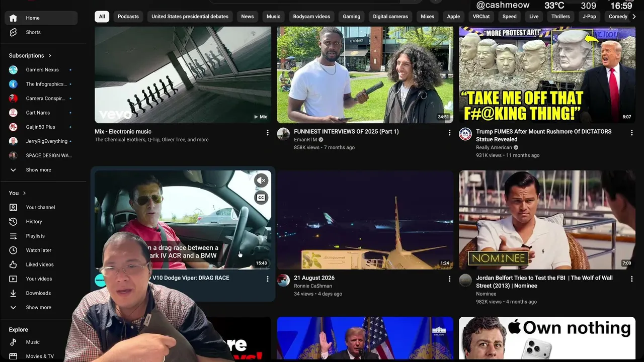The width and height of the screenshot is (644, 362).
Task: Select the Live filter chip
Action: 534,17
